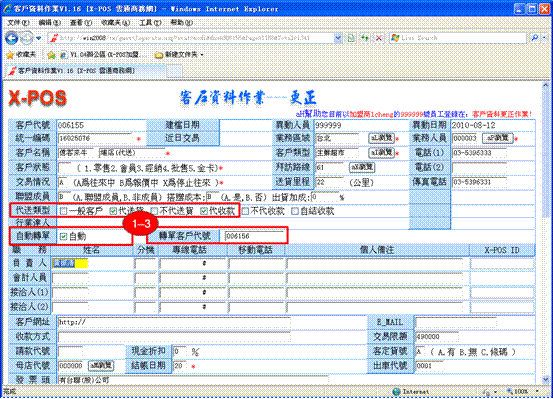Expand the address bar URL dropdown
Image resolution: width=553 pixels, height=399 pixels.
[338, 38]
